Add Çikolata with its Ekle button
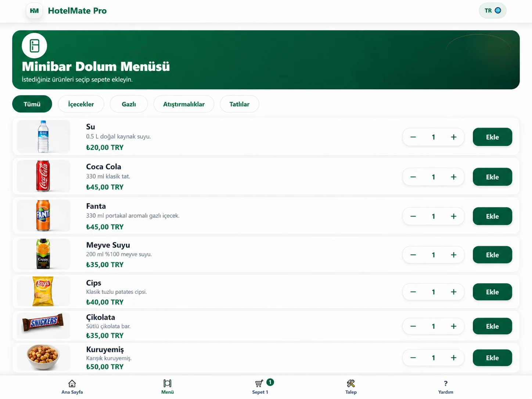Viewport: 532px width, 399px height. coord(492,326)
